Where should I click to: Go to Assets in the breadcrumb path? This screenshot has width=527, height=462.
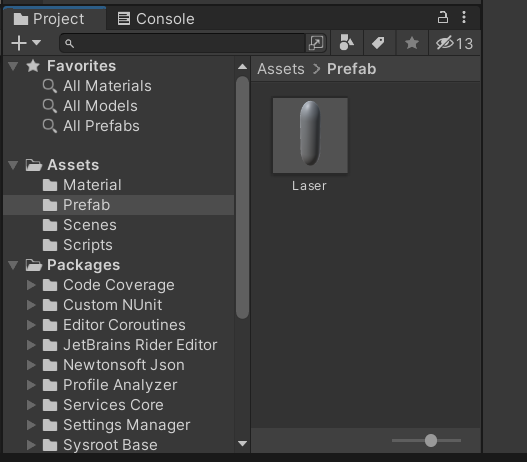281,69
